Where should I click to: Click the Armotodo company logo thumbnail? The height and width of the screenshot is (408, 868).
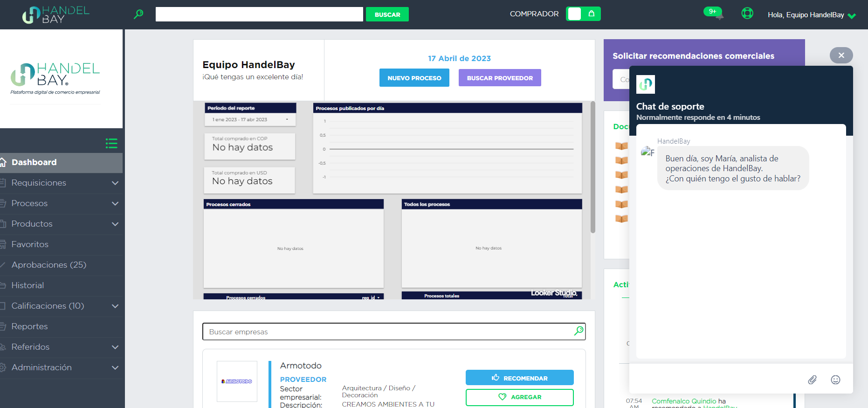(x=237, y=381)
